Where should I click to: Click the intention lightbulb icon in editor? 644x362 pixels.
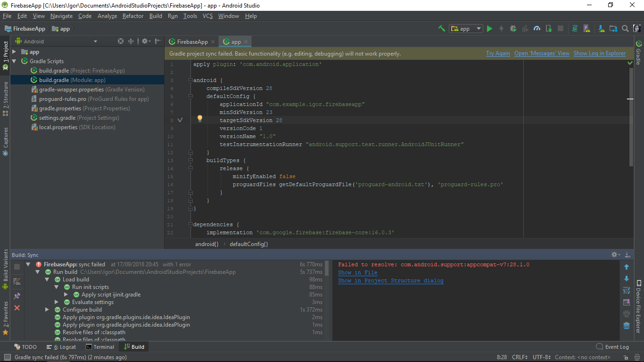point(199,118)
